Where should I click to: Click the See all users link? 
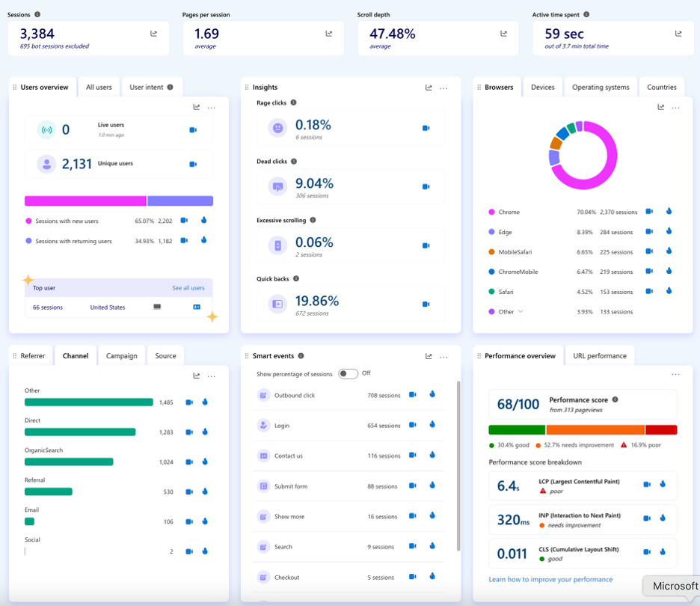point(188,288)
